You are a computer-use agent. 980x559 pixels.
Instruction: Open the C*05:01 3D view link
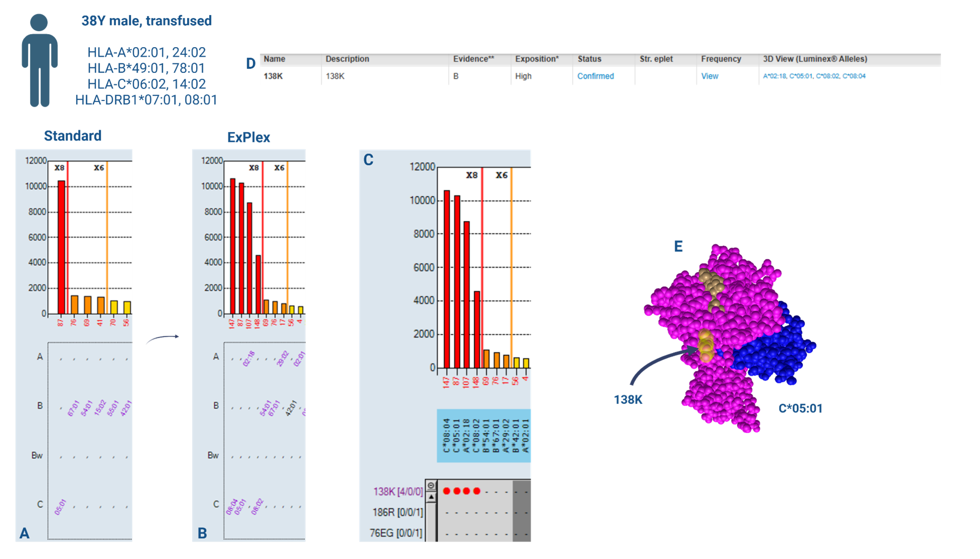[801, 76]
